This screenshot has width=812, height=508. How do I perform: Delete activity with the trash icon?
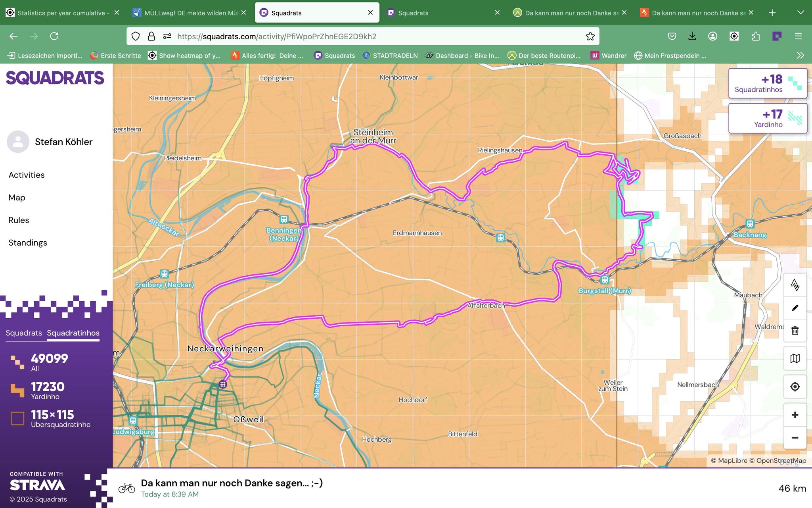795,331
